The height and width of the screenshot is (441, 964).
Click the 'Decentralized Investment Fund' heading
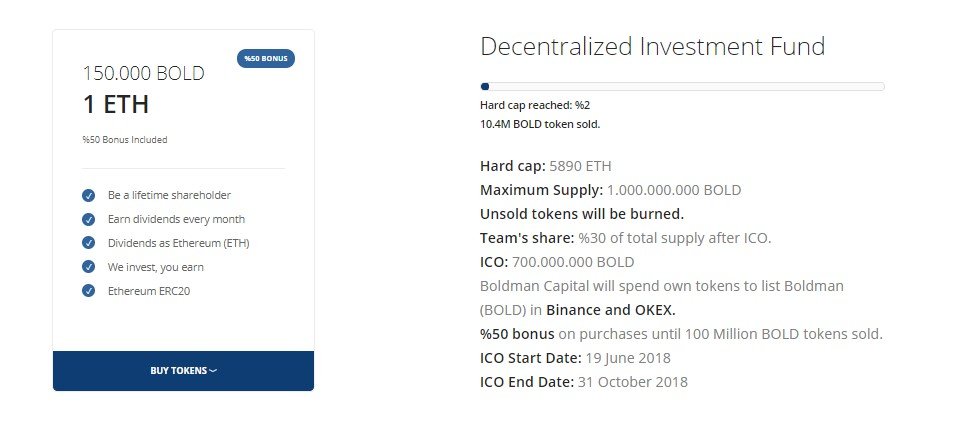[x=652, y=47]
